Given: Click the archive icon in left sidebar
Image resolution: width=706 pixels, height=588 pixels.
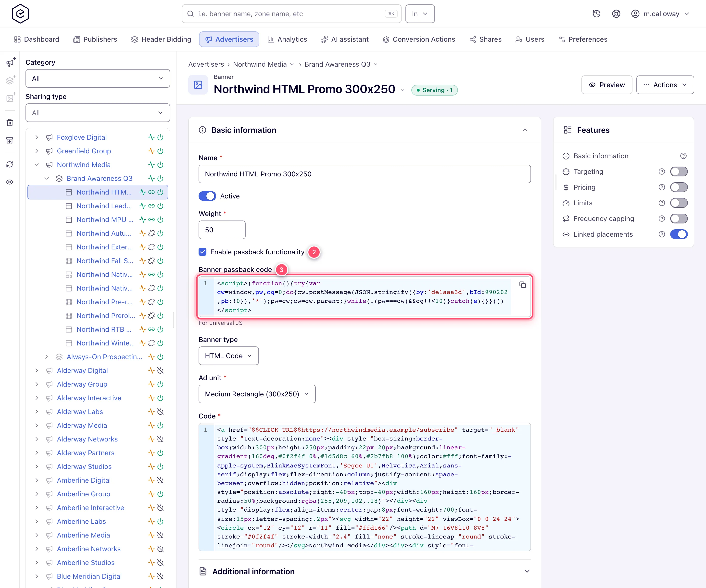Looking at the screenshot, I should point(10,140).
